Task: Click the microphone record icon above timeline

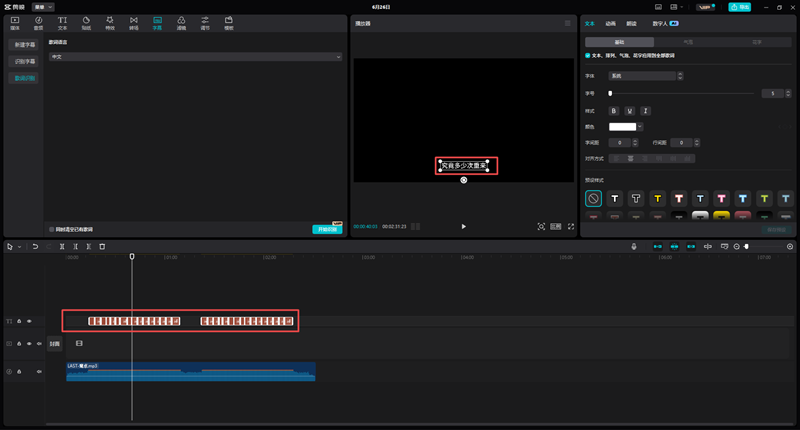Action: click(x=633, y=246)
